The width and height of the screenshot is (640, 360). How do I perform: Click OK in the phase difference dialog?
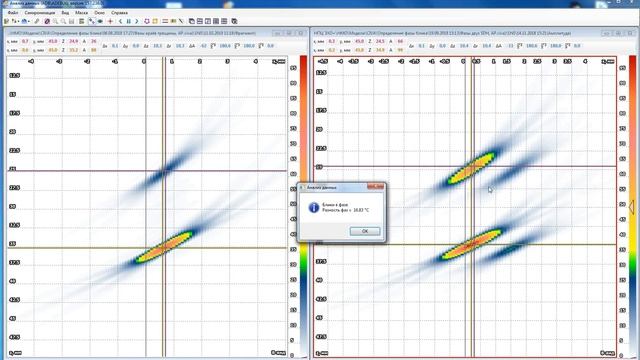[x=365, y=231]
